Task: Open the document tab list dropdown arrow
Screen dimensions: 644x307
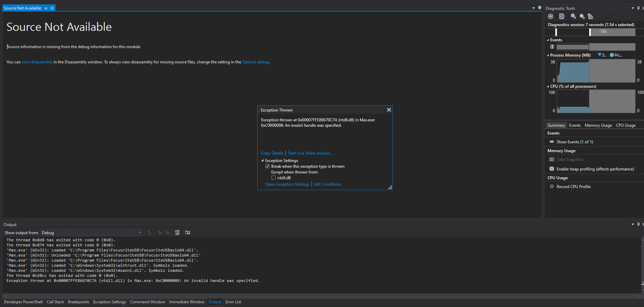Action: point(534,8)
